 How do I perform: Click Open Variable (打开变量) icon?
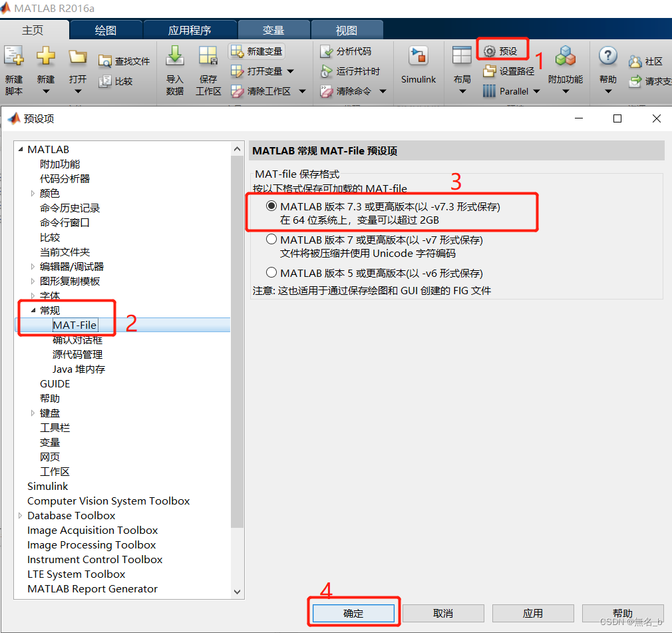click(x=237, y=71)
